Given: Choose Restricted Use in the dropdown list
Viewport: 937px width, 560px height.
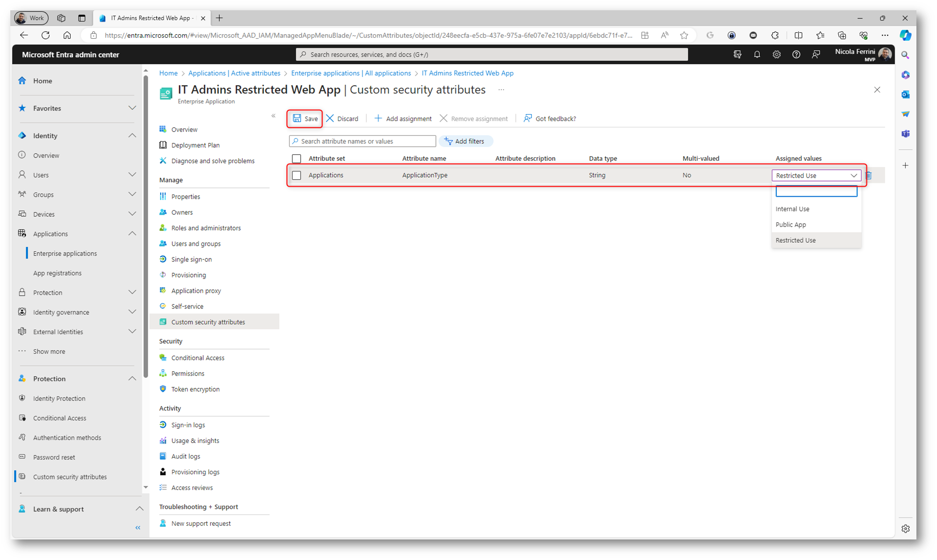Looking at the screenshot, I should point(816,240).
